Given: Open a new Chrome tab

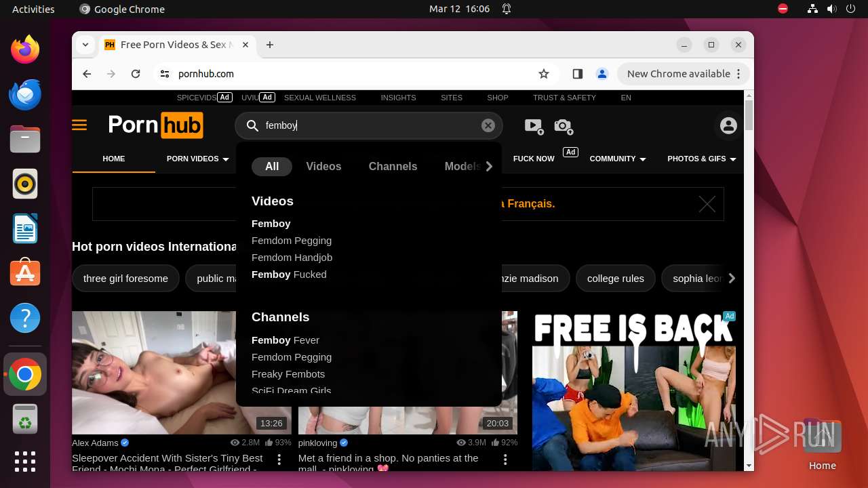Looking at the screenshot, I should click(270, 45).
